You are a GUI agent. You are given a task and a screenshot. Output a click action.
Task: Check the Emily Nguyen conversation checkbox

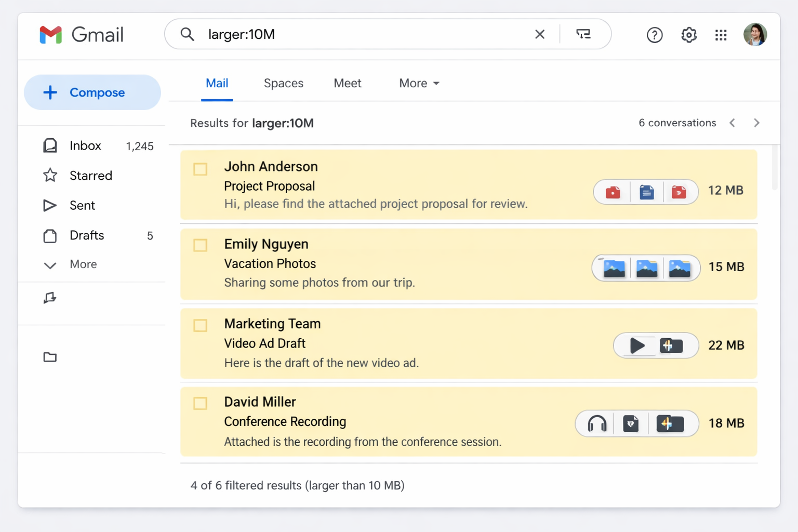click(200, 245)
